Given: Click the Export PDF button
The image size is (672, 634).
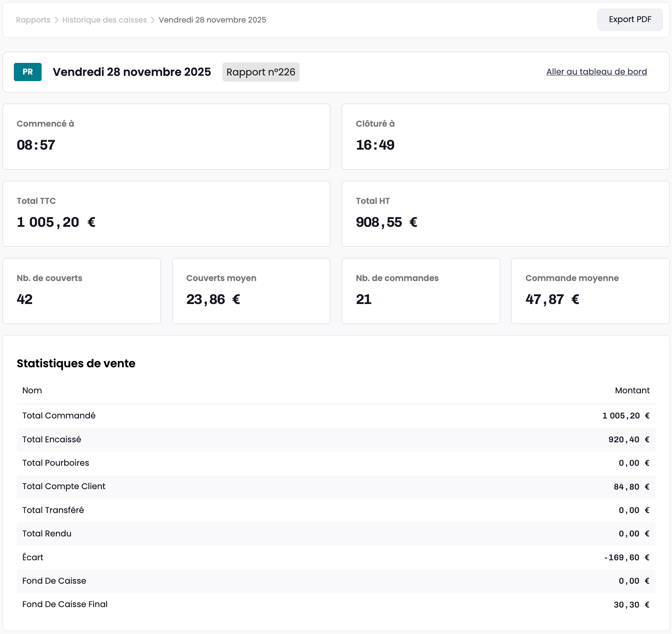Looking at the screenshot, I should (x=630, y=20).
